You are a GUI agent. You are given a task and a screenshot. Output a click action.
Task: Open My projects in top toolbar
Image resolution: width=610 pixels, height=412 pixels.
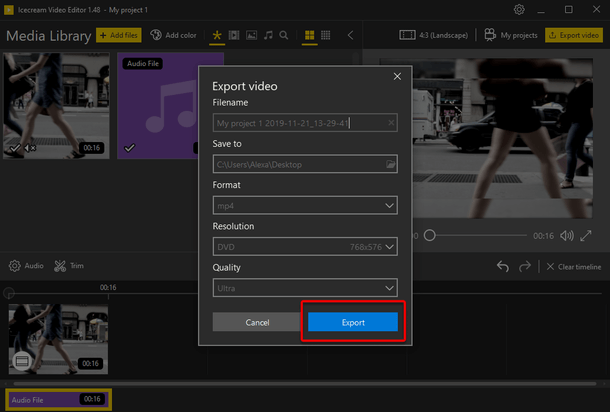[x=510, y=35]
